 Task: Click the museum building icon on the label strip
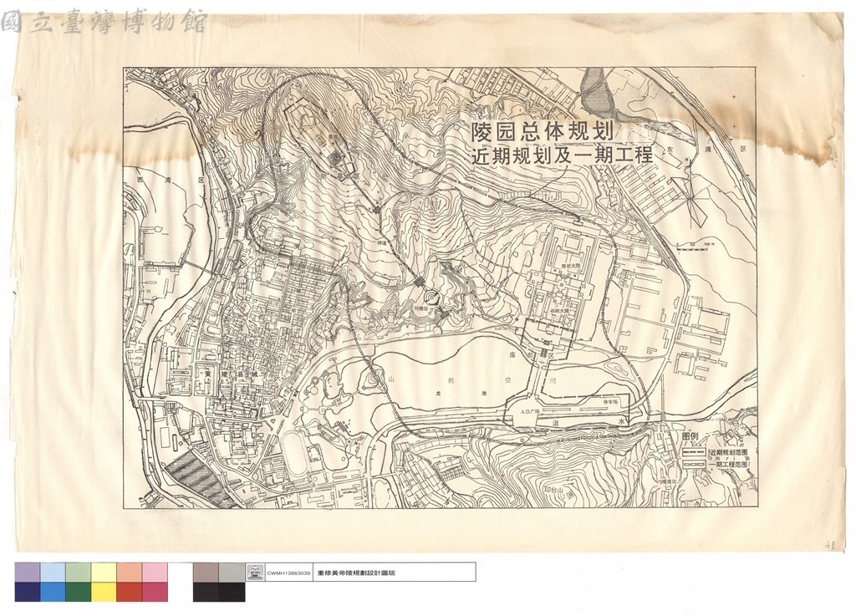(x=255, y=573)
